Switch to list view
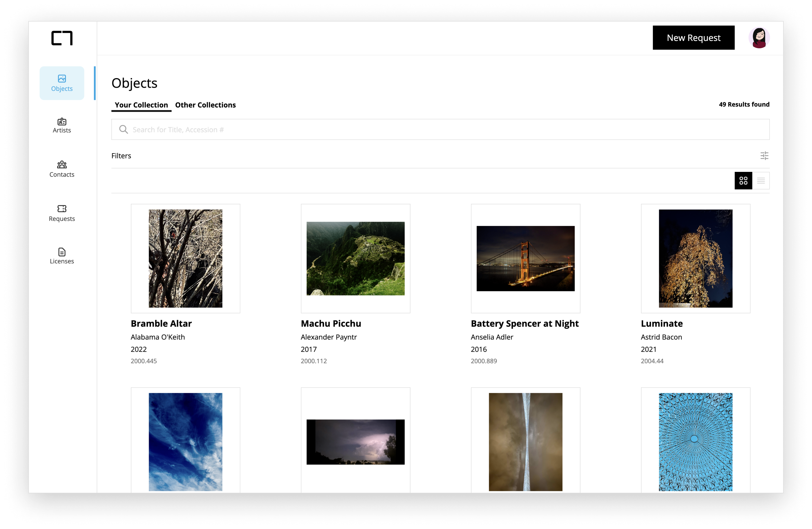This screenshot has width=812, height=529. (x=761, y=181)
